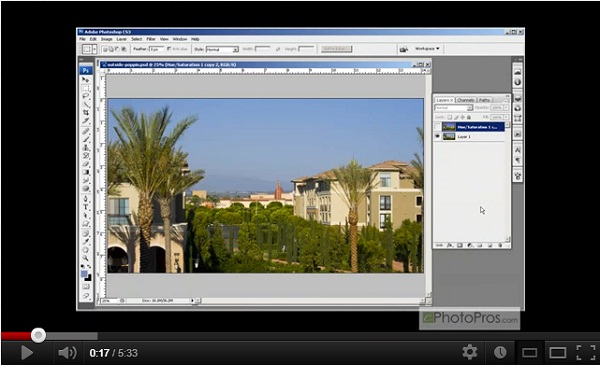Image resolution: width=600 pixels, height=365 pixels.
Task: Click the Watch Later clock icon
Action: 500,352
